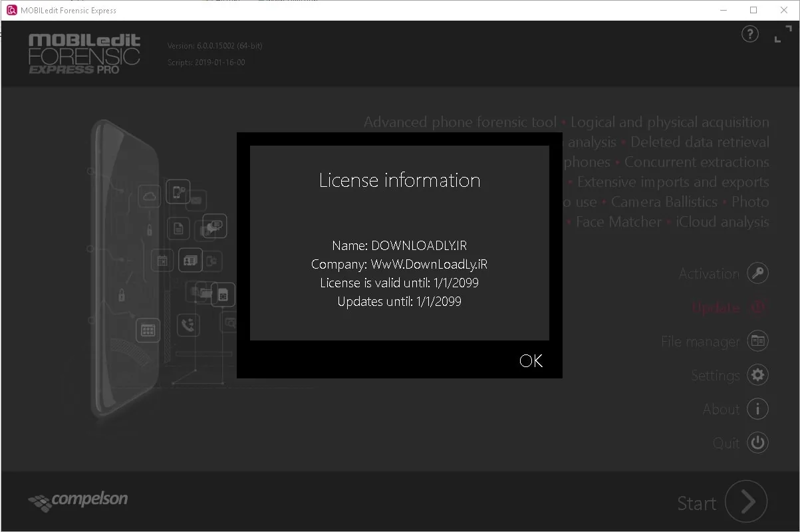Click the Settings text label
The height and width of the screenshot is (532, 800).
coord(716,376)
